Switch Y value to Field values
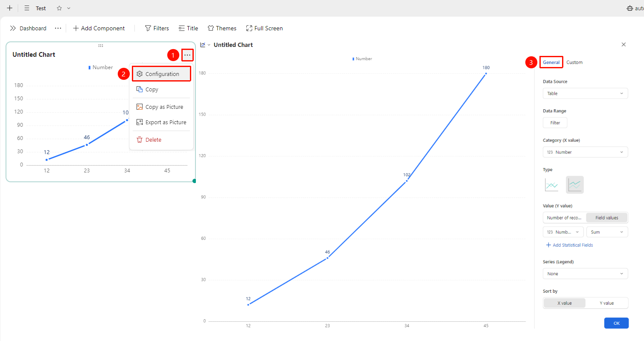The height and width of the screenshot is (341, 644). coord(606,218)
